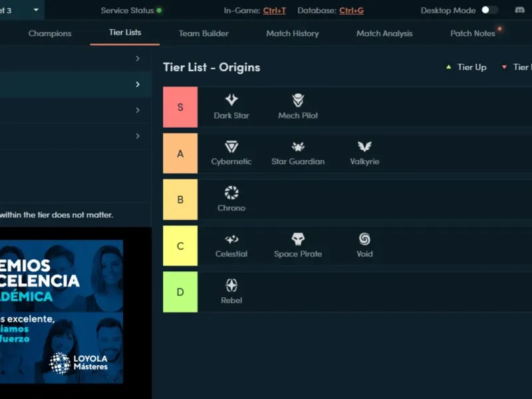Select the Mech Pilot origin icon

tap(298, 100)
